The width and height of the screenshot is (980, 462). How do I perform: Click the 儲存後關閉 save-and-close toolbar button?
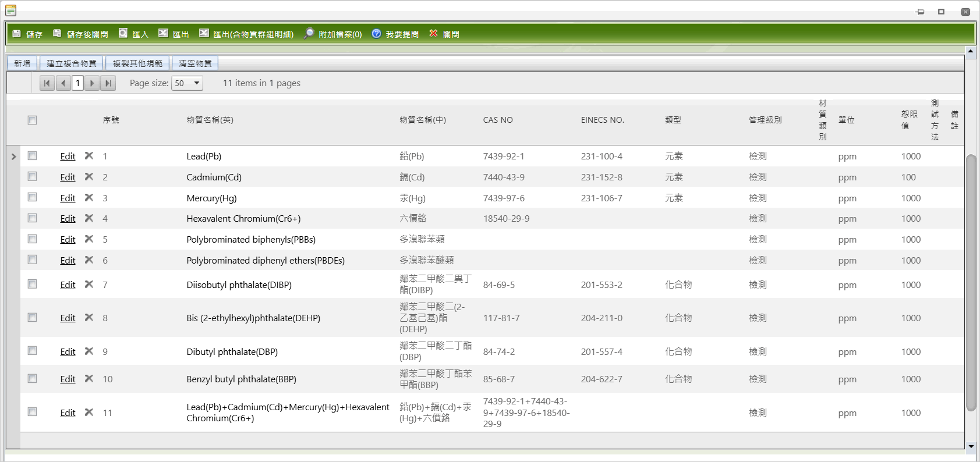(80, 34)
